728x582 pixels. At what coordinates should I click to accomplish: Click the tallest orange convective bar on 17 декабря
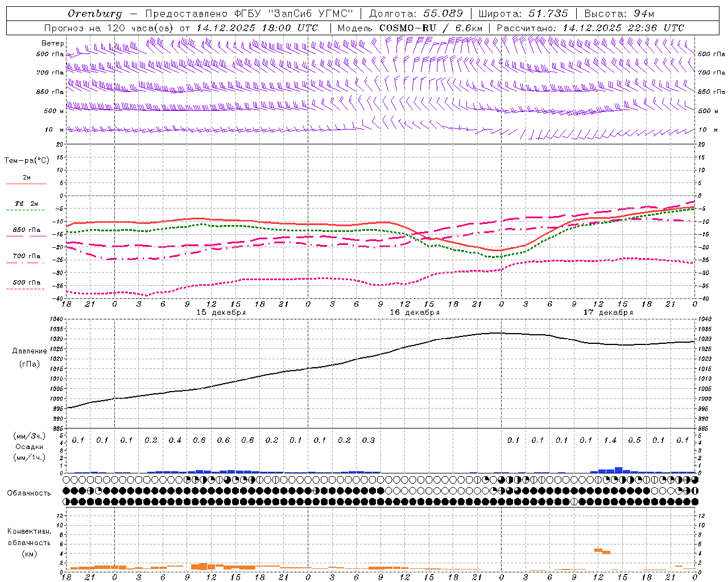coord(598,550)
